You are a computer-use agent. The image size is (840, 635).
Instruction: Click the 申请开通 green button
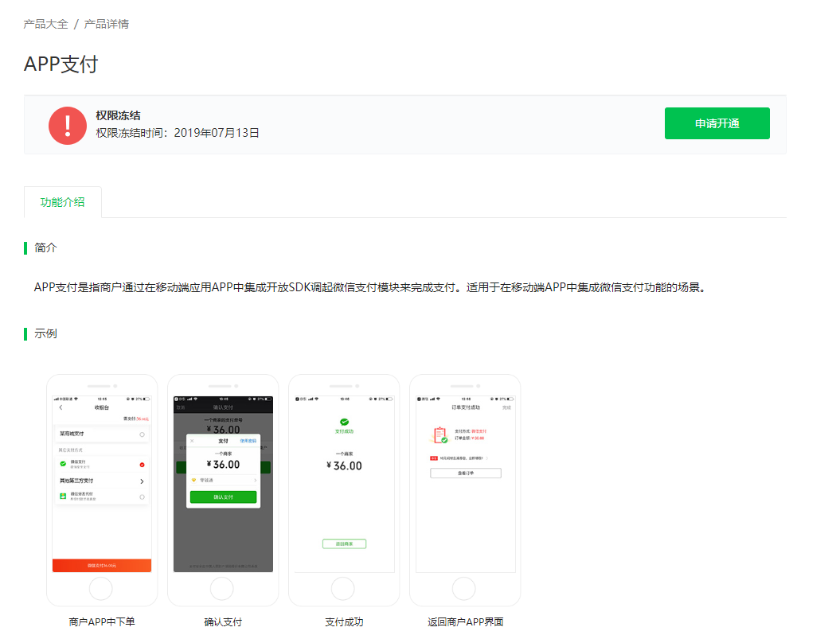point(717,123)
